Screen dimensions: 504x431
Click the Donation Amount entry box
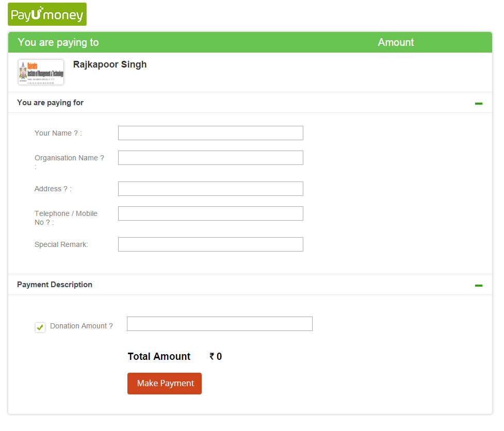click(x=219, y=323)
